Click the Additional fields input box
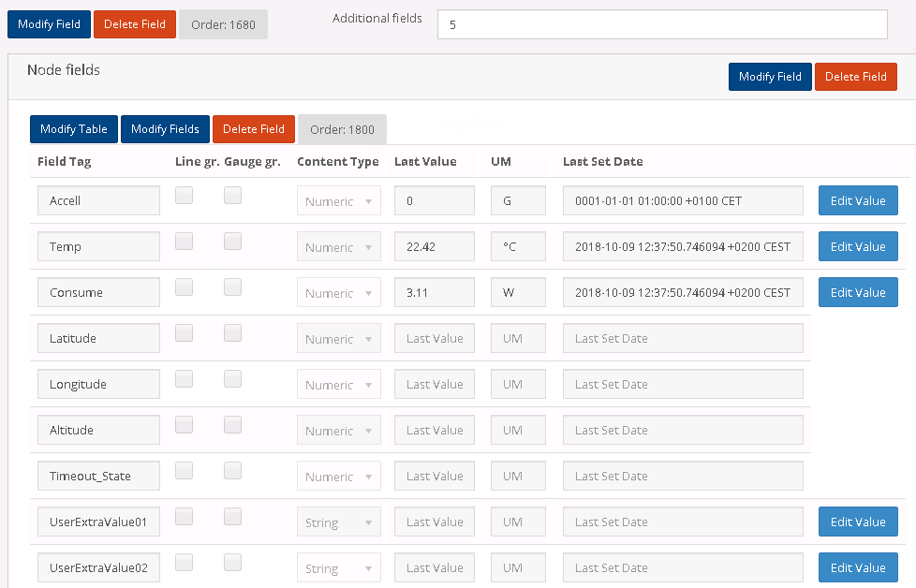This screenshot has height=588, width=916. click(661, 25)
